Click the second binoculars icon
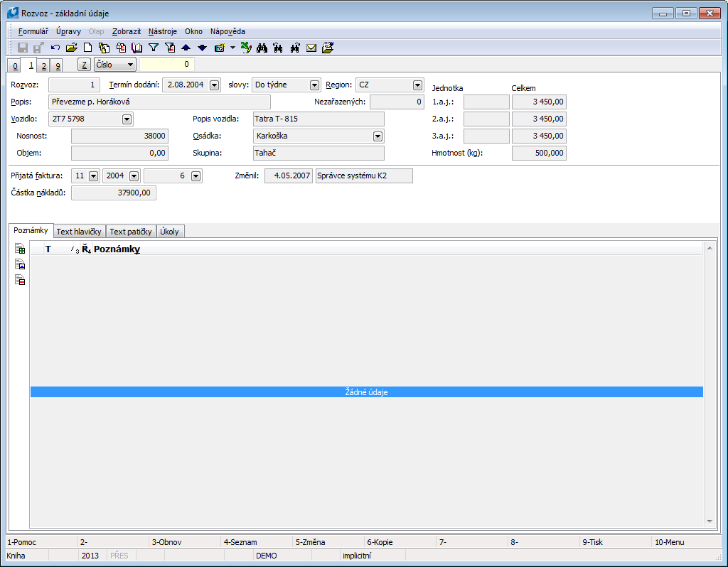This screenshot has height=567, width=728. click(x=278, y=48)
